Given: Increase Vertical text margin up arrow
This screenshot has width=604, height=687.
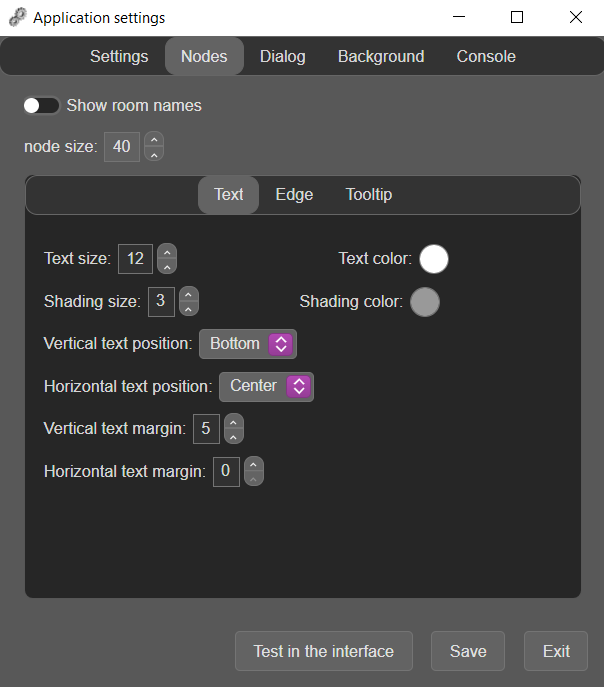Looking at the screenshot, I should (233, 421).
